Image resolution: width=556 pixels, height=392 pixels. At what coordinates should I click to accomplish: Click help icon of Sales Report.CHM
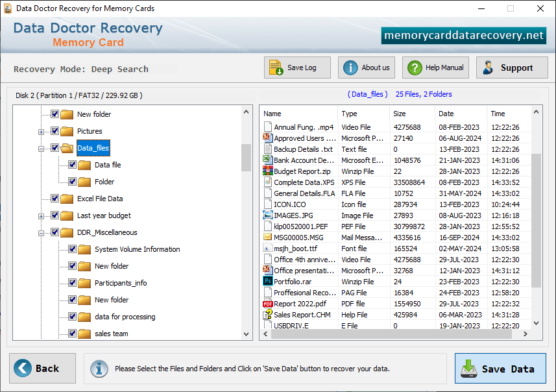pyautogui.click(x=268, y=314)
